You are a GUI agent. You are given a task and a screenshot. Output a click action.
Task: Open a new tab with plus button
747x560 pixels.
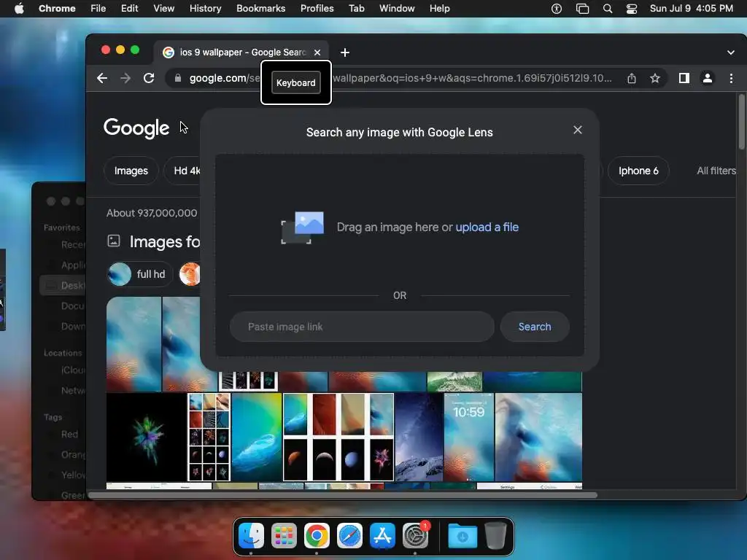click(345, 52)
